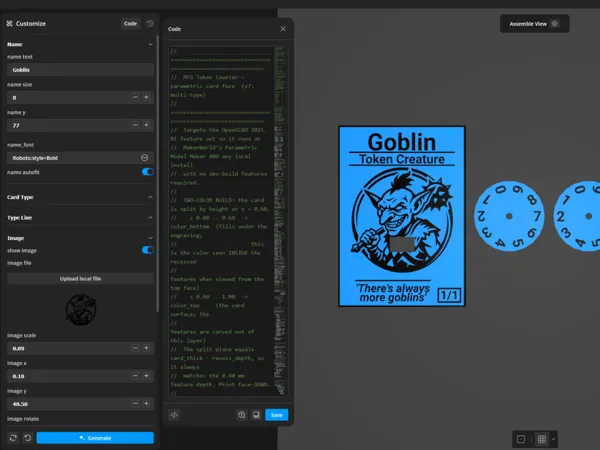Click the undo arrow icon beside Generate
This screenshot has height=450, width=600.
[x=28, y=437]
